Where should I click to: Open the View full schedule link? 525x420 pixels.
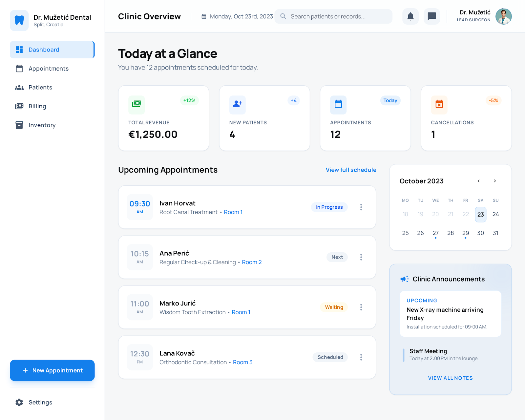351,170
